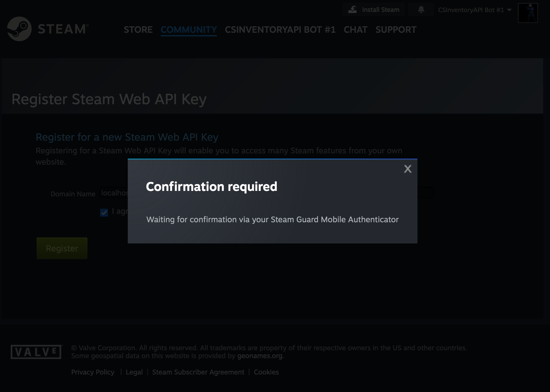
Task: Close the Confirmation required dialog
Action: (x=408, y=169)
